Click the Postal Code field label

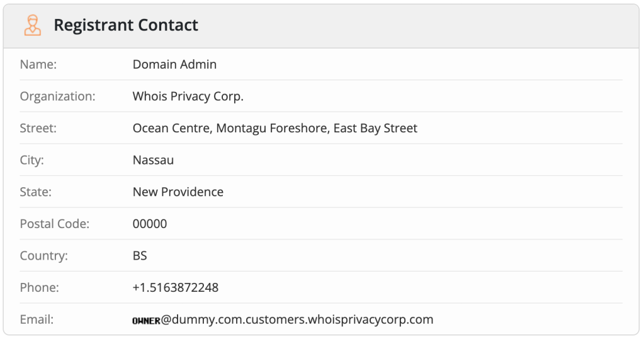point(55,224)
